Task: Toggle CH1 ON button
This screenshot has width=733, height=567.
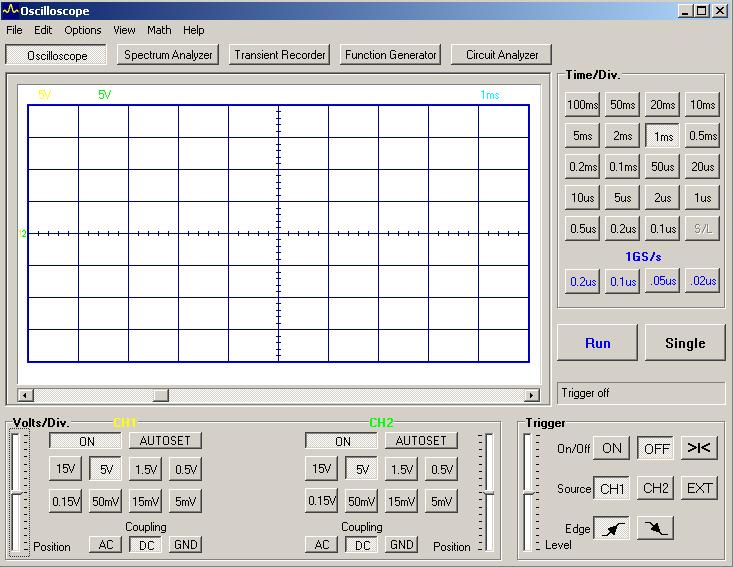Action: [x=86, y=441]
